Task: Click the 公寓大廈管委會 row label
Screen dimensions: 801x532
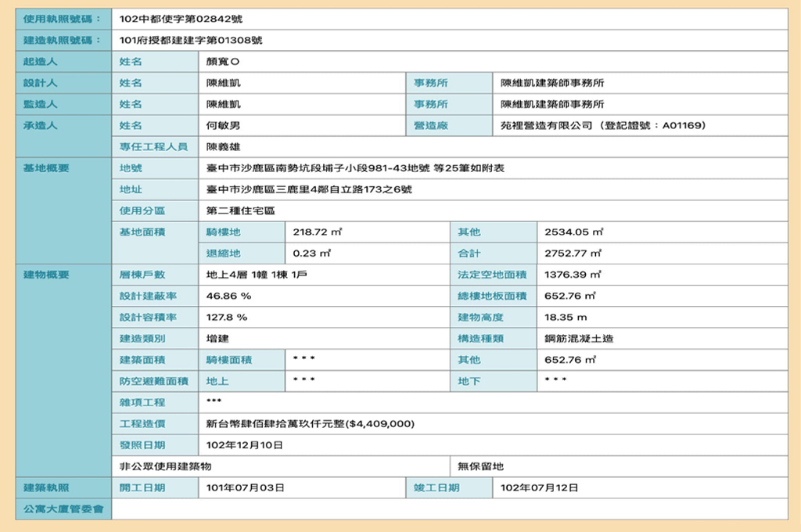Action: tap(63, 509)
